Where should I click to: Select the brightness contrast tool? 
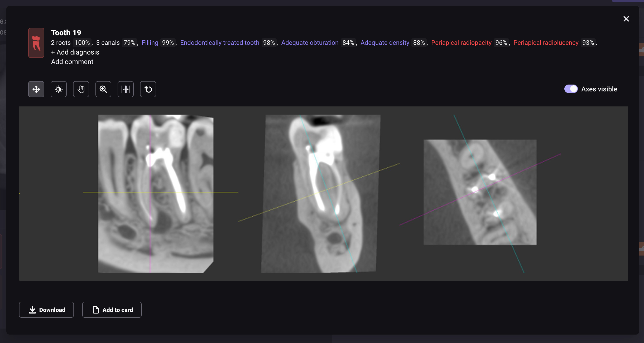pos(59,89)
